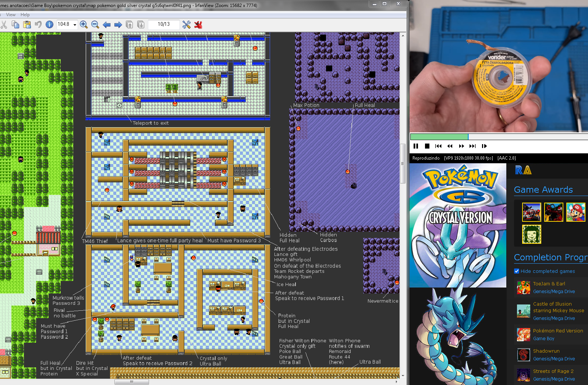This screenshot has height=385, width=588.
Task: Click the scroll up arrow in IrfanView
Action: pos(403,35)
